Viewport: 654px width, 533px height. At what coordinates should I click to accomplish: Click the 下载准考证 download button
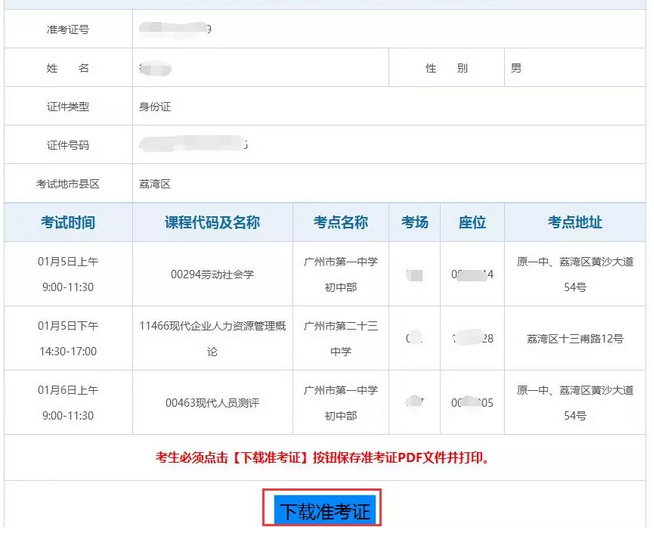point(323,510)
